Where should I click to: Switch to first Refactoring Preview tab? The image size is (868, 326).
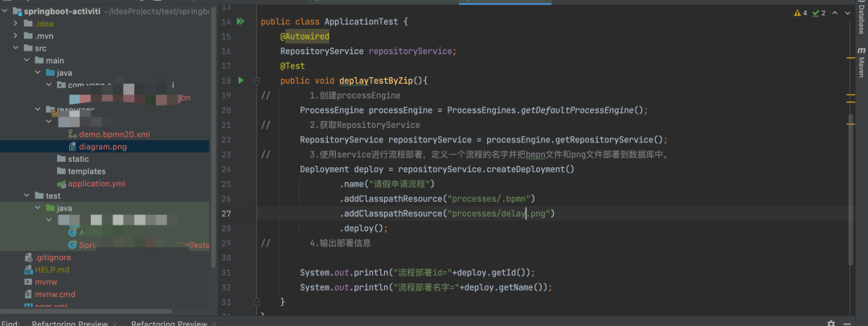tap(70, 324)
